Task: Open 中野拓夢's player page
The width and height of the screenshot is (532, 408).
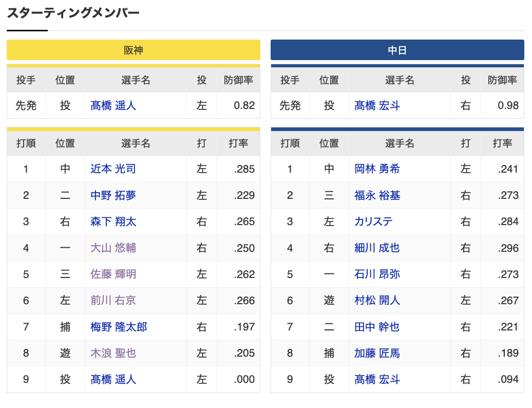Action: 113,195
